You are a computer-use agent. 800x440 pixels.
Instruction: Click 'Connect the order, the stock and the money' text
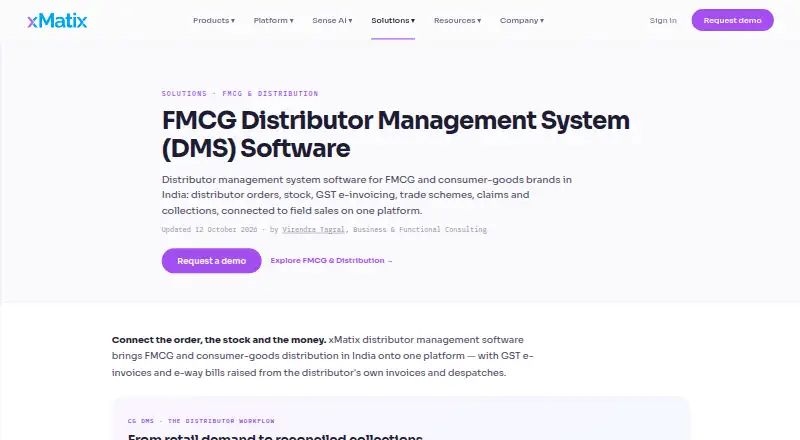(219, 340)
